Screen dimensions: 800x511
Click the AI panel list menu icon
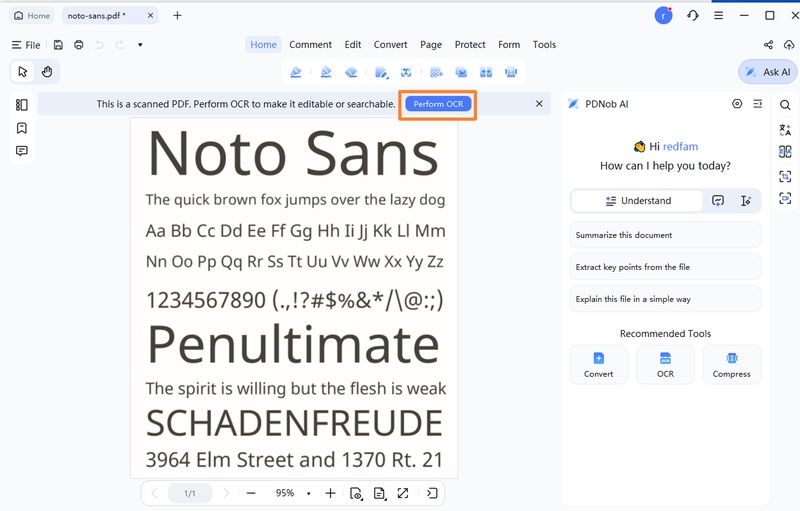[x=758, y=104]
